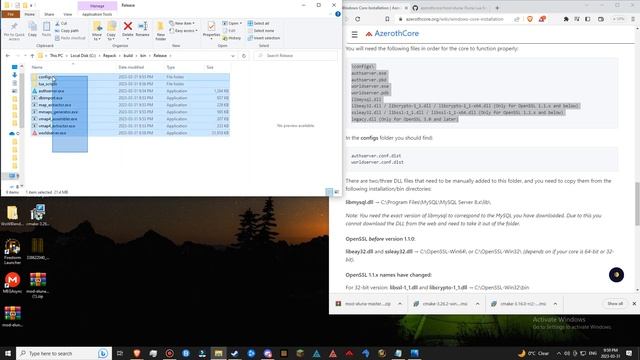
Task: Open the File ribbon tab
Action: pos(11,14)
